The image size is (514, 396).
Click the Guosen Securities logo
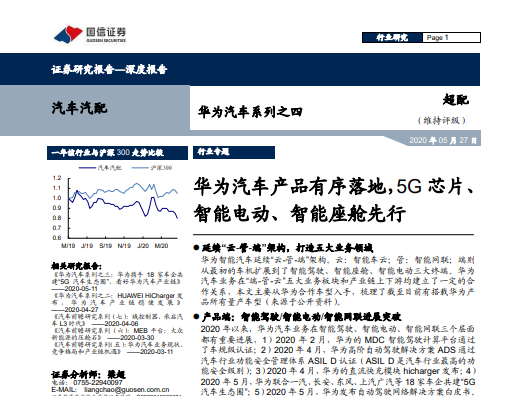pos(90,34)
